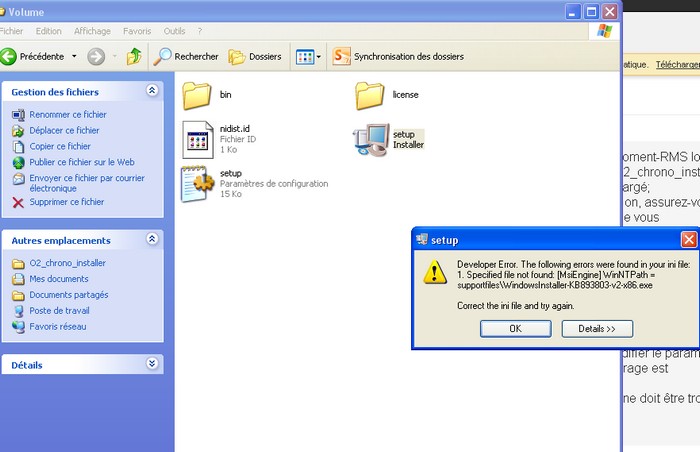Open the Favoris menu
The image size is (700, 452).
tap(137, 31)
